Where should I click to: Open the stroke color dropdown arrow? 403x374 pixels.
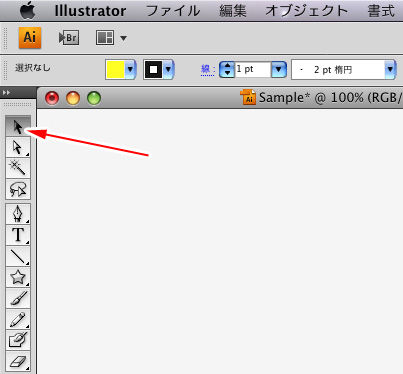point(168,70)
